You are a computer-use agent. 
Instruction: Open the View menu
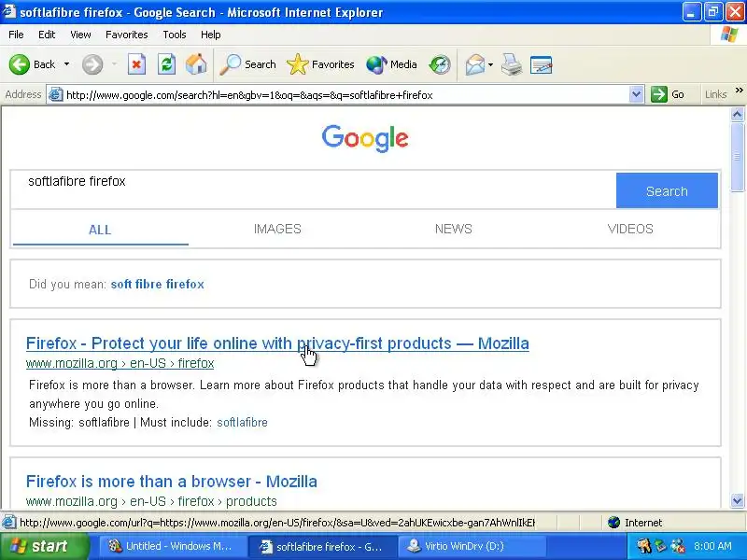(80, 35)
